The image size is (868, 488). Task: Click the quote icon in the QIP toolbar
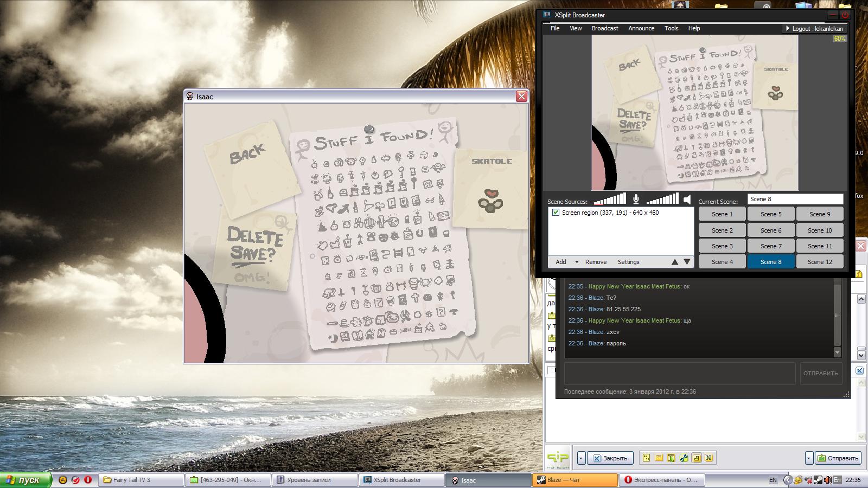pos(646,458)
